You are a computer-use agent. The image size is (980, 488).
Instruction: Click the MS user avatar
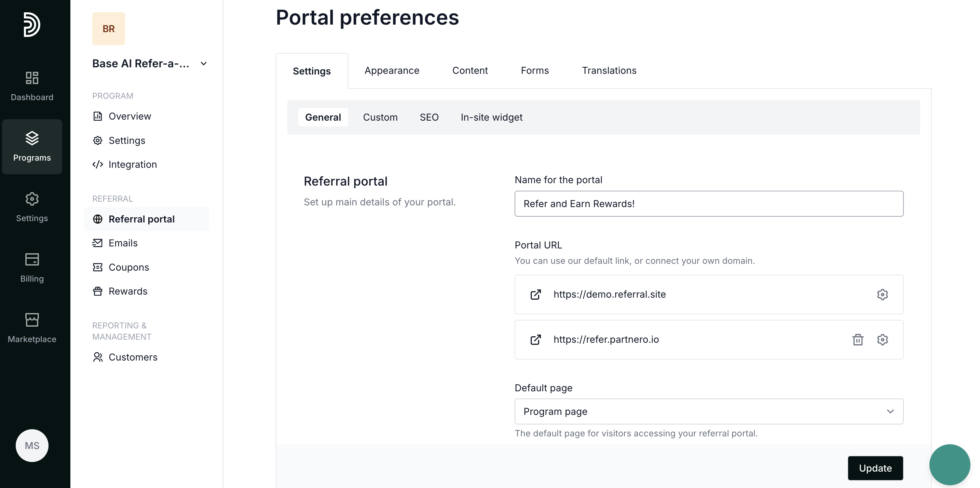pyautogui.click(x=32, y=445)
